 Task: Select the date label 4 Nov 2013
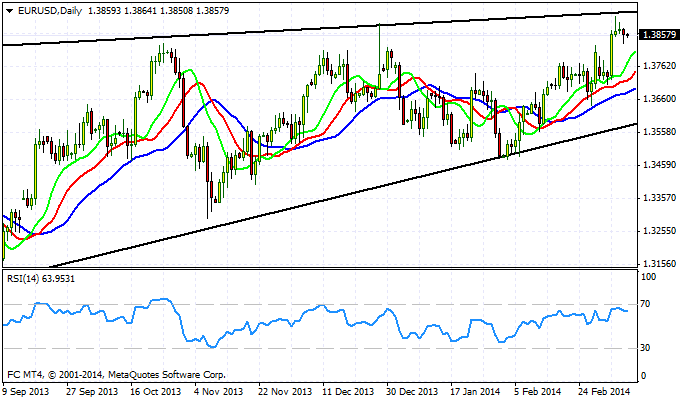(x=219, y=392)
